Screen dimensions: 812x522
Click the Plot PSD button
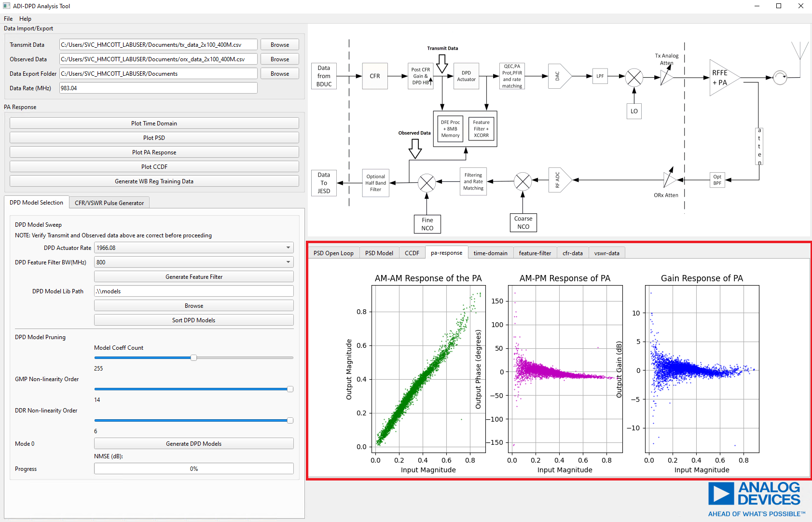tap(154, 137)
